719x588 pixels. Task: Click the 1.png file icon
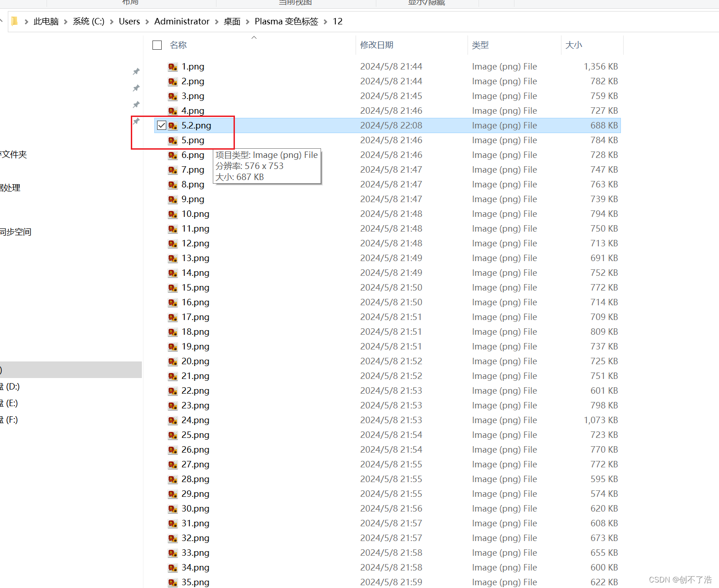point(173,67)
